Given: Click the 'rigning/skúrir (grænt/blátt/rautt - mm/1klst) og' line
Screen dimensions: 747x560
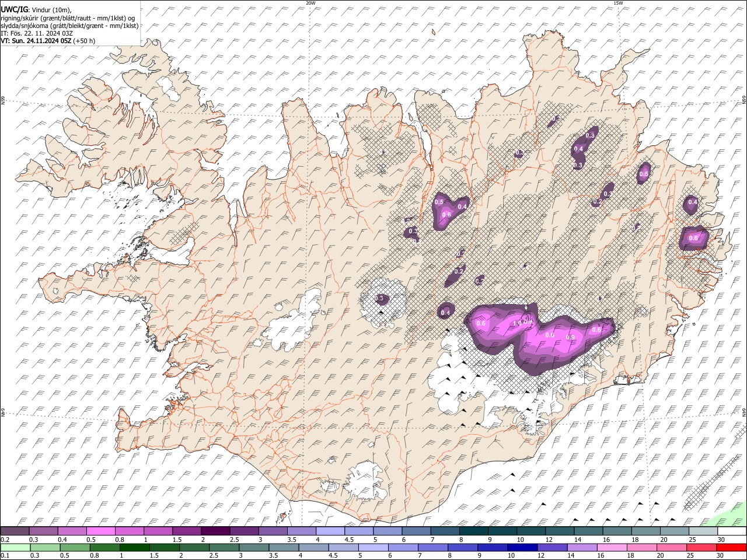Looking at the screenshot, I should pyautogui.click(x=68, y=18).
